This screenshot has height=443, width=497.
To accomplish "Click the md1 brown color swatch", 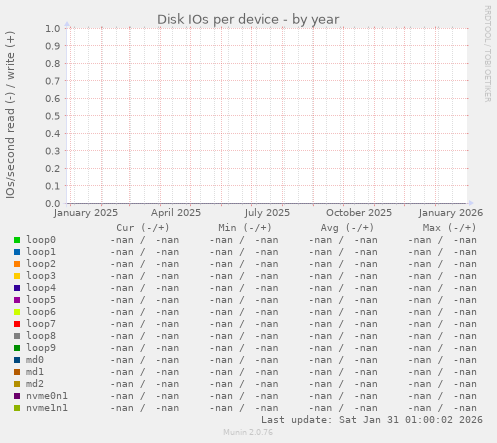I will (17, 372).
